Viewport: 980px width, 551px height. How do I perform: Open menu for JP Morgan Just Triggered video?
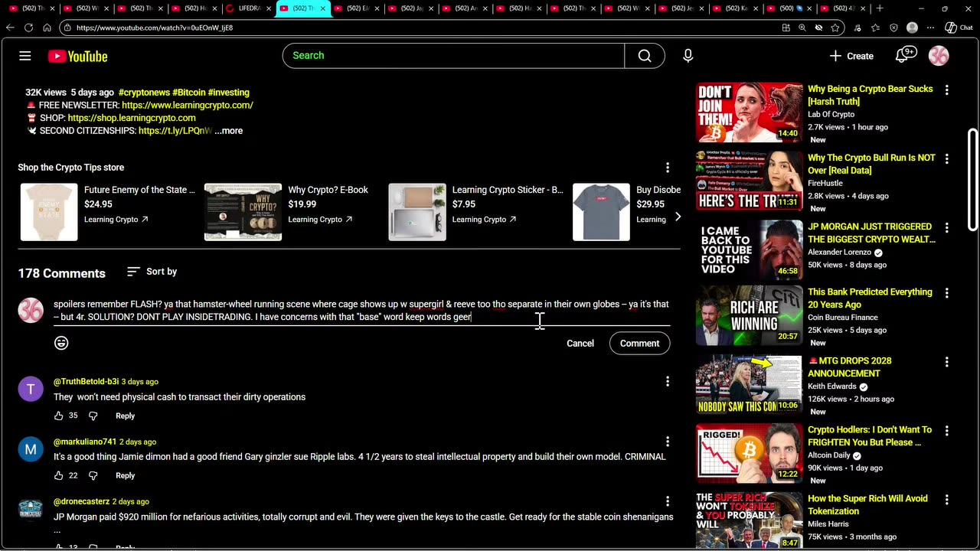coord(947,227)
